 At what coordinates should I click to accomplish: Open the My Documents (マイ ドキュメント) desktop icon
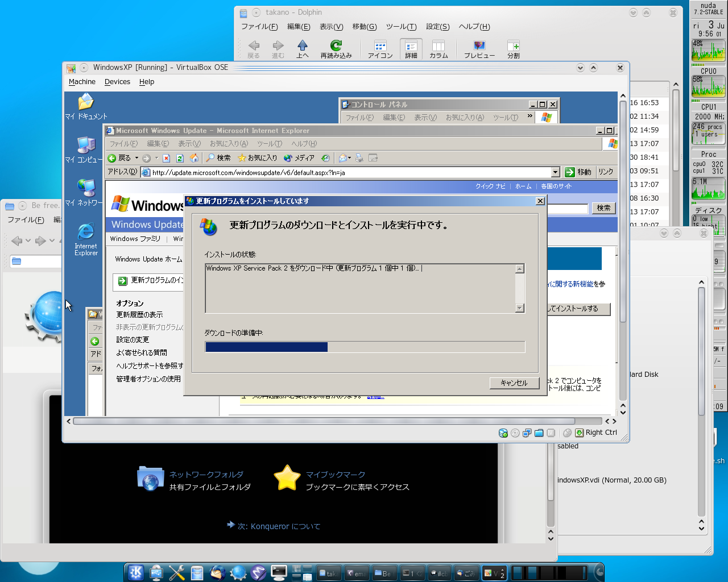86,106
